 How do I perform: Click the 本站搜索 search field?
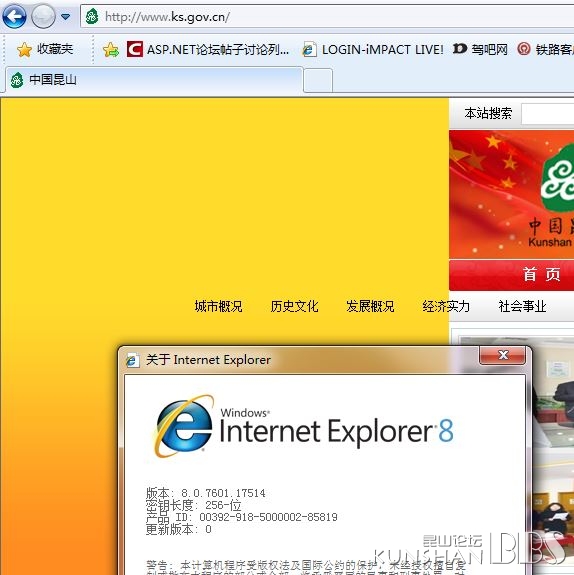548,114
